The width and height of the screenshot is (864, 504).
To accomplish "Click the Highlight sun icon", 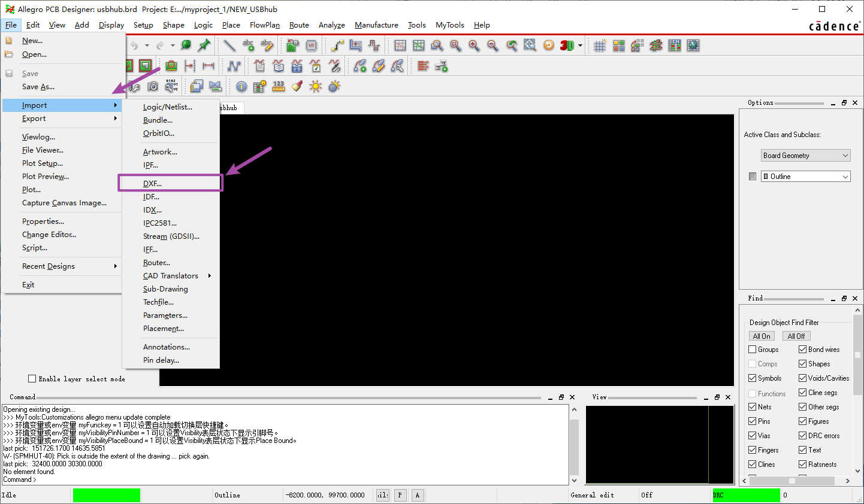I will click(315, 87).
